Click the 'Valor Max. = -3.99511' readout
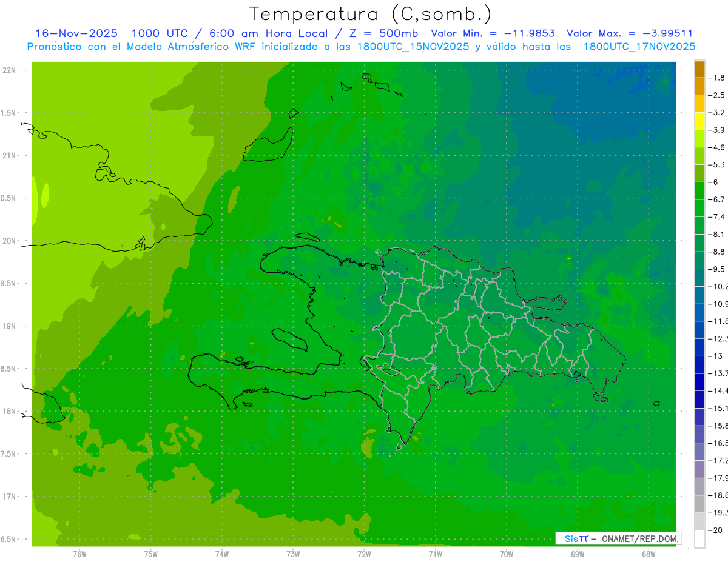 630,33
